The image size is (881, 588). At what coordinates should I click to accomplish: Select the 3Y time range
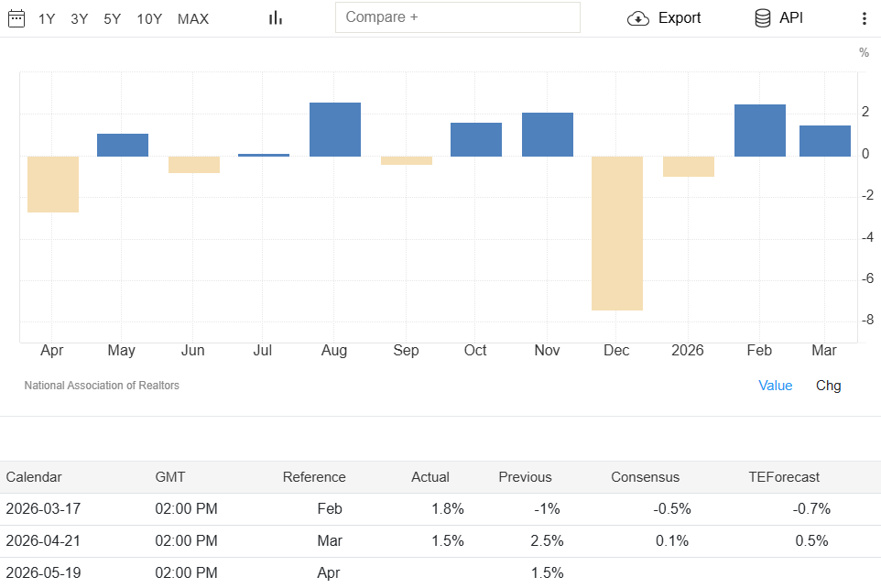tap(80, 19)
